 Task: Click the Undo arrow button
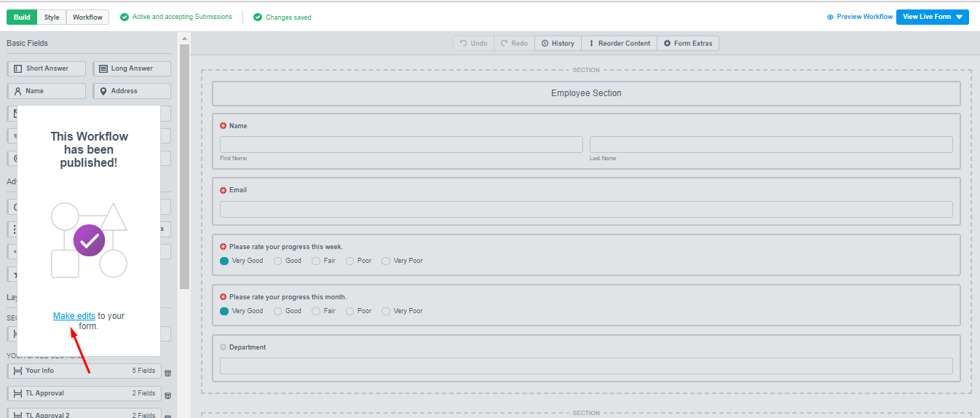(473, 44)
